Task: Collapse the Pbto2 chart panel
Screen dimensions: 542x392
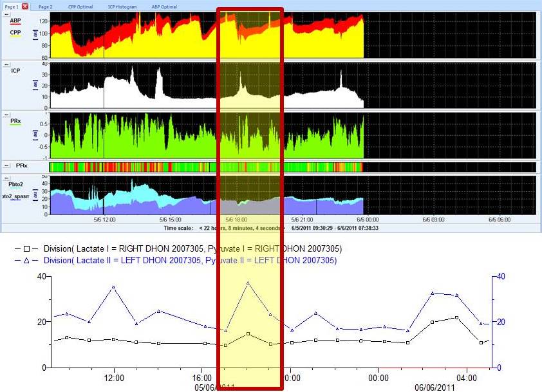Action: coord(6,178)
